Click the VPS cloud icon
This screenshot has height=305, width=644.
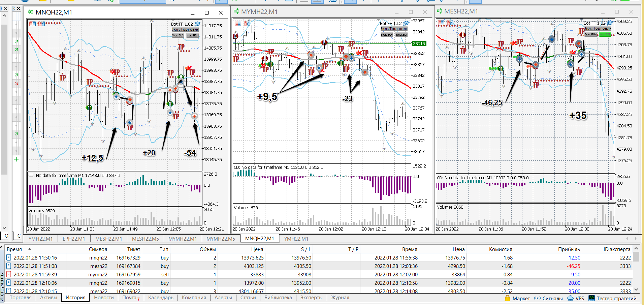pyautogui.click(x=570, y=298)
